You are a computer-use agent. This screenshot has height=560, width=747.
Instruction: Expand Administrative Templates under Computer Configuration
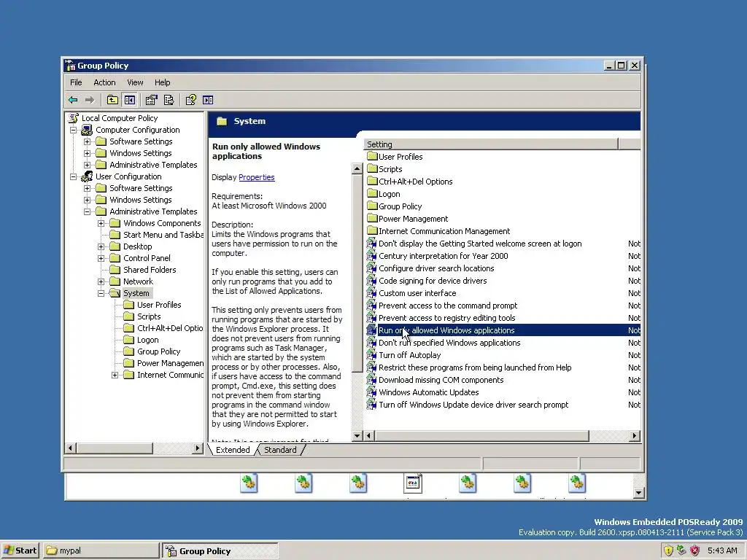pos(88,165)
